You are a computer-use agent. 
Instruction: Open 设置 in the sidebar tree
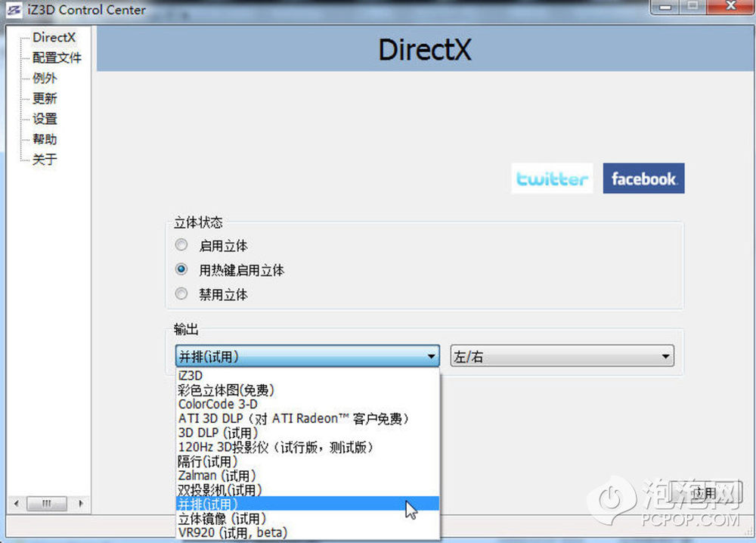[x=45, y=119]
